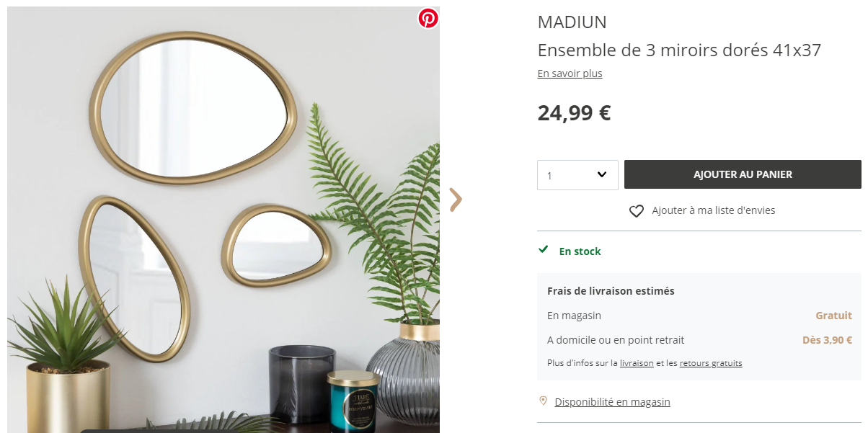The height and width of the screenshot is (433, 868).
Task: Open the En savoir plus link
Action: (x=570, y=73)
